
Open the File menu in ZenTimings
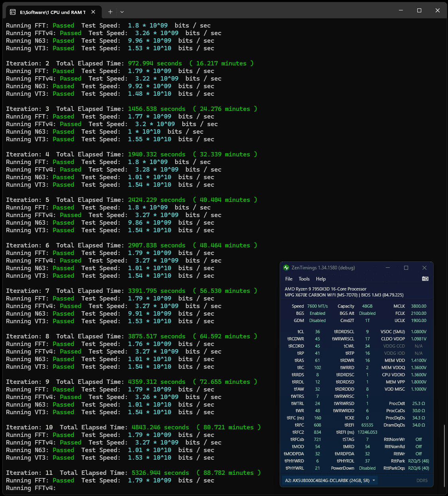(x=289, y=279)
